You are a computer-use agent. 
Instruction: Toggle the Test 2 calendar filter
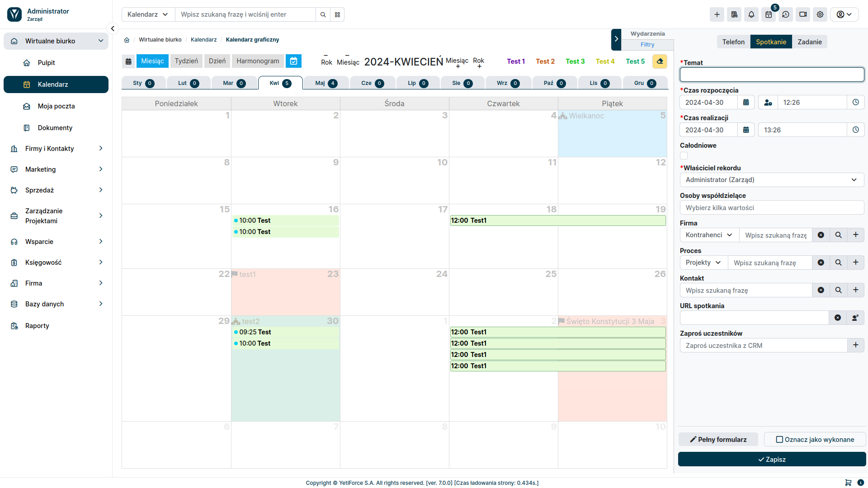pyautogui.click(x=545, y=61)
